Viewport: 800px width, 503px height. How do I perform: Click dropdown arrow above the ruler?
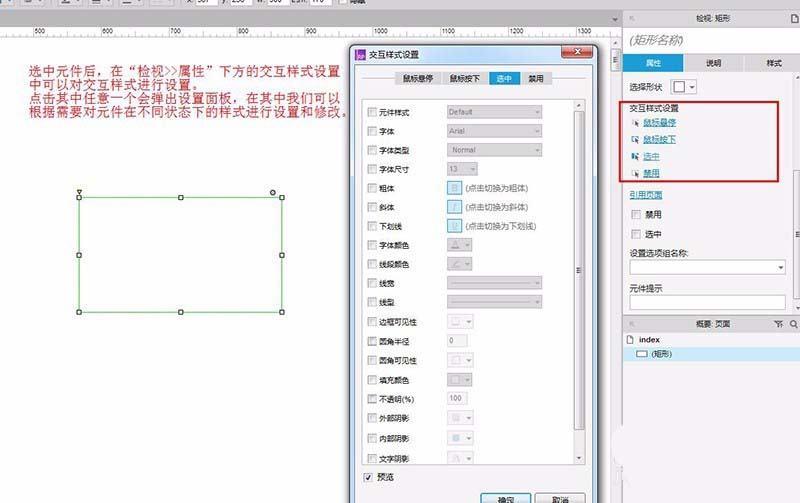615,19
